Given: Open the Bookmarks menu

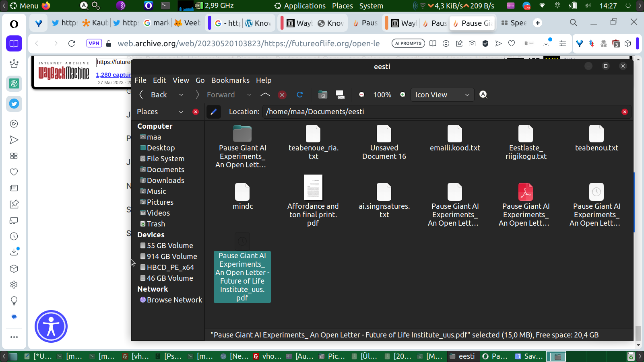Looking at the screenshot, I should point(230,80).
